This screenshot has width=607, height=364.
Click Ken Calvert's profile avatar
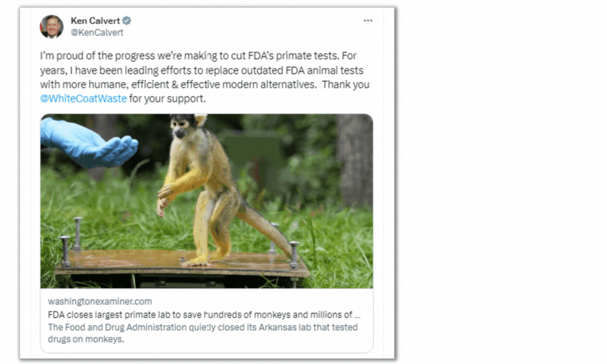[52, 27]
